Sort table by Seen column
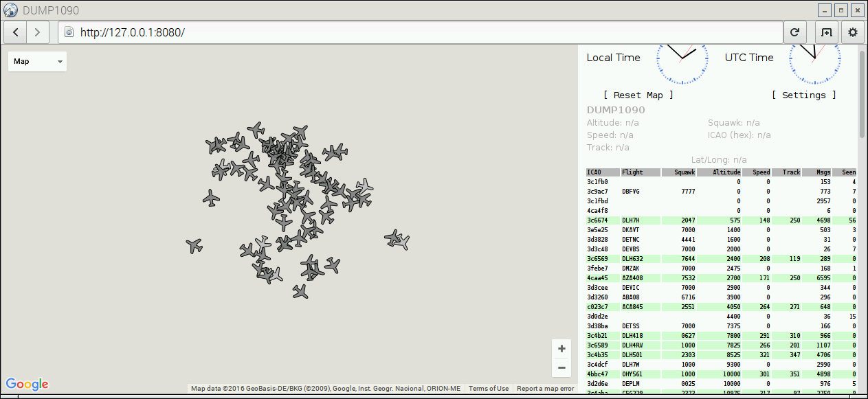Screen dimensions: 868x399 tap(844, 172)
